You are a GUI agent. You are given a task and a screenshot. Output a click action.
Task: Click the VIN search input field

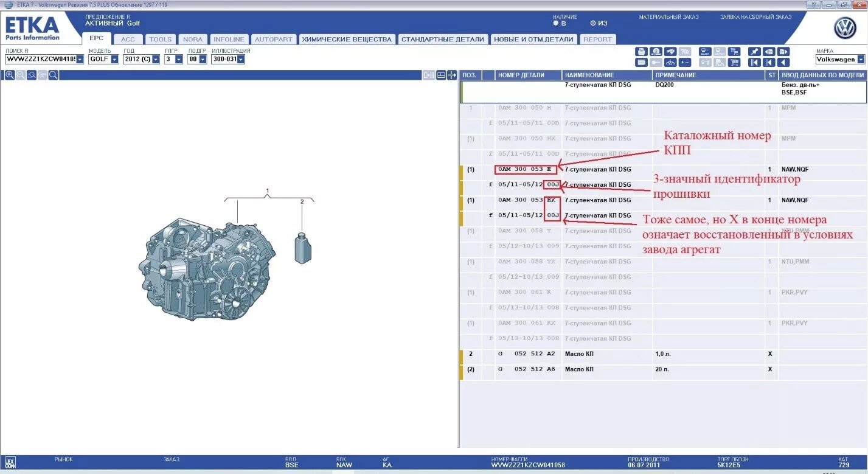pyautogui.click(x=40, y=60)
